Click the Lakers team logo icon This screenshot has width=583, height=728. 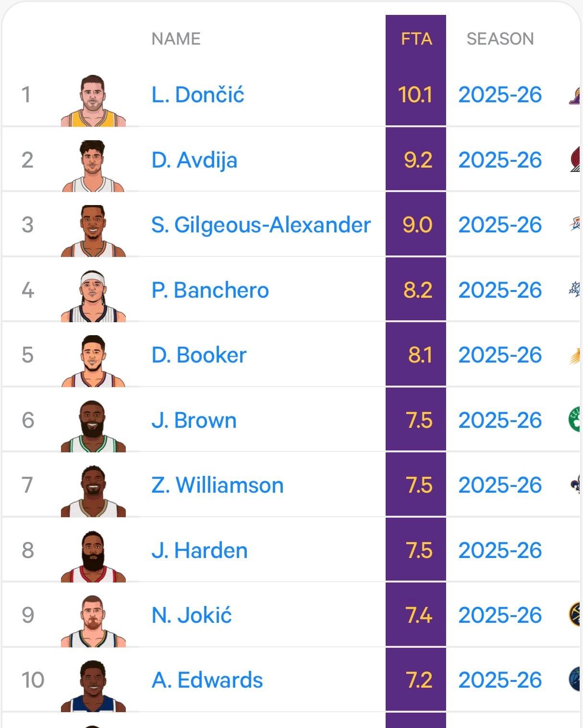[x=575, y=95]
